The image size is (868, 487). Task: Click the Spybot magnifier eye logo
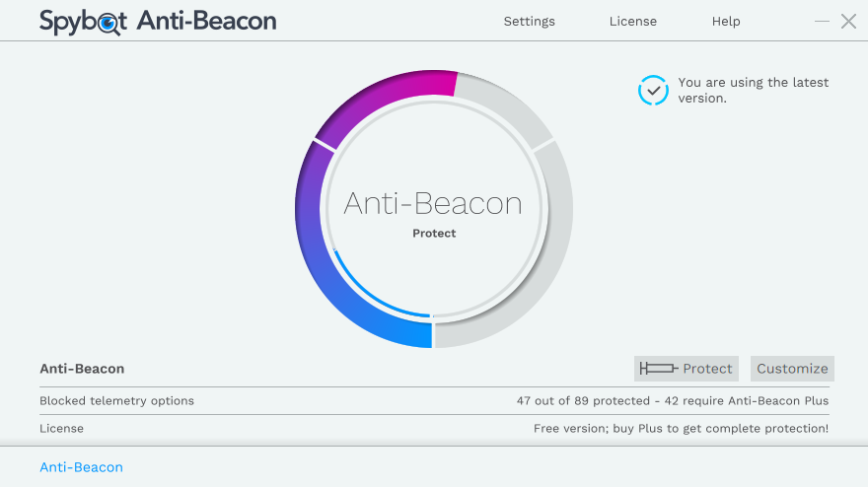pos(109,23)
